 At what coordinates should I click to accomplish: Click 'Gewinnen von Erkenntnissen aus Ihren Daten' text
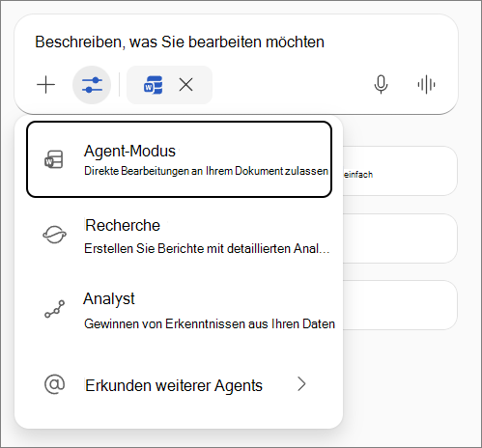(210, 323)
